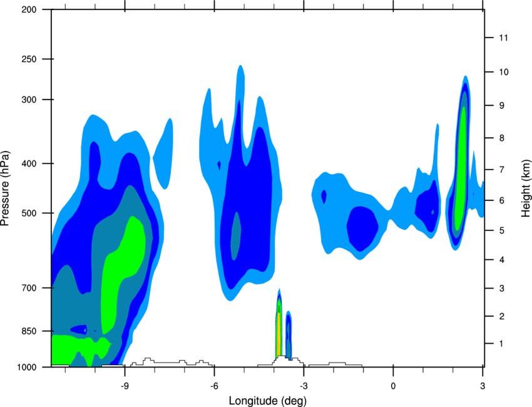Click the dark blue blob near -1 longitude
The width and height of the screenshot is (532, 407).
point(362,229)
